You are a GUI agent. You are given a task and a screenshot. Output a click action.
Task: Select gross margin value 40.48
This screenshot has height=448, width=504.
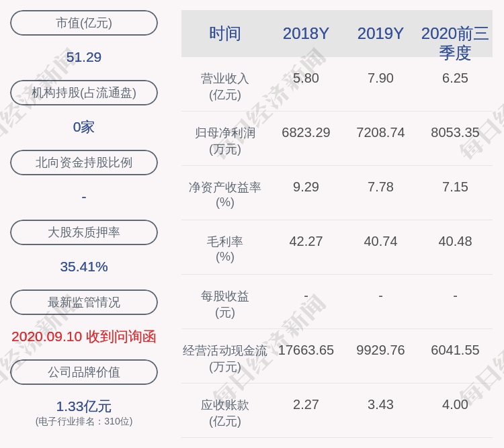tap(455, 241)
